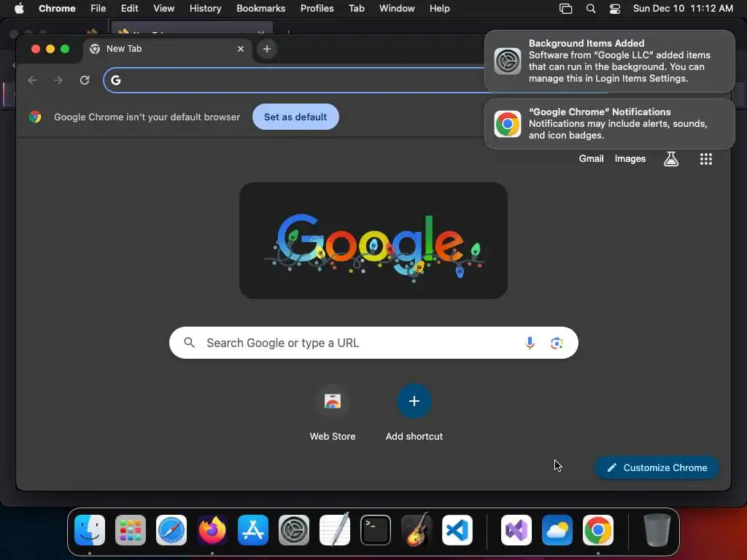This screenshot has width=747, height=560.
Task: Launch GarageBand from the Dock
Action: (x=417, y=530)
